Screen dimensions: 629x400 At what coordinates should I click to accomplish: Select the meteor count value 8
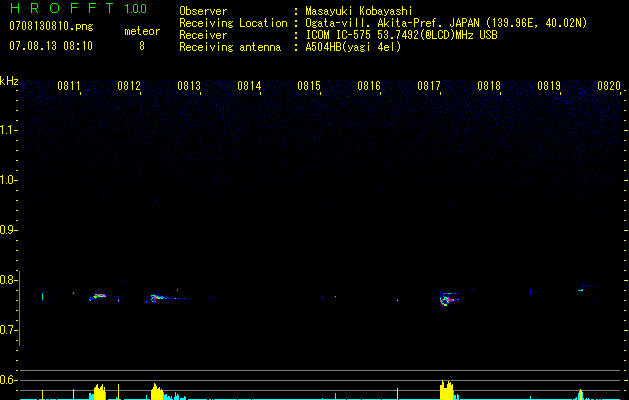click(x=142, y=46)
